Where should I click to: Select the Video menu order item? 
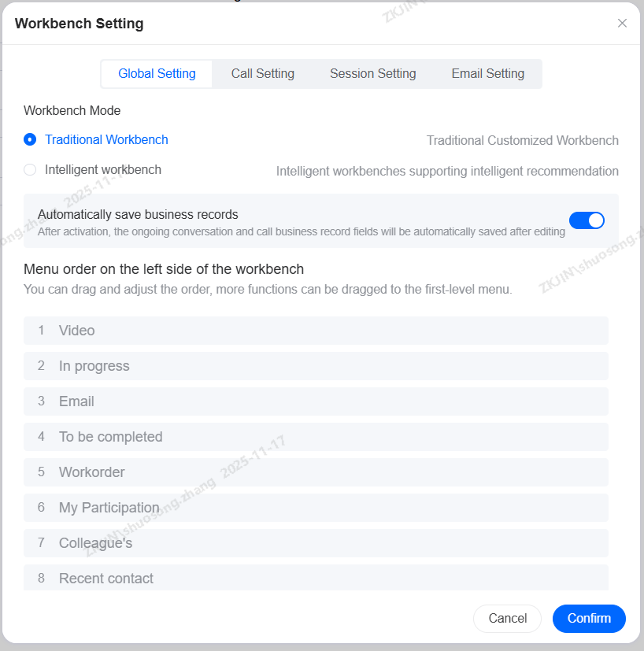tap(316, 331)
